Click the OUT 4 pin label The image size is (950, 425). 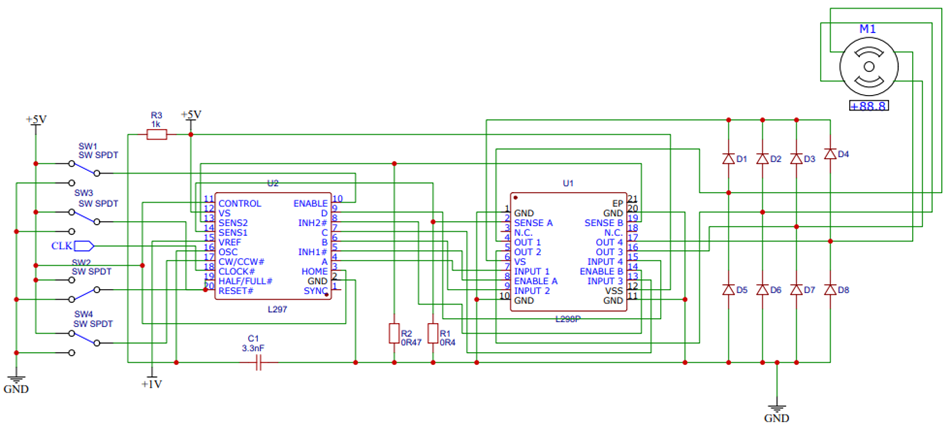[610, 242]
